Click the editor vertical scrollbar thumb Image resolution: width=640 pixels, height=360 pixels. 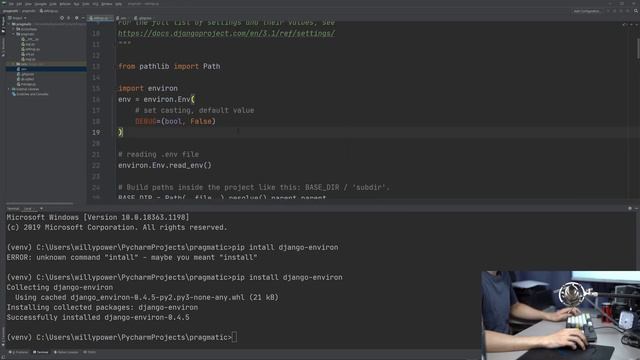pyautogui.click(x=638, y=49)
